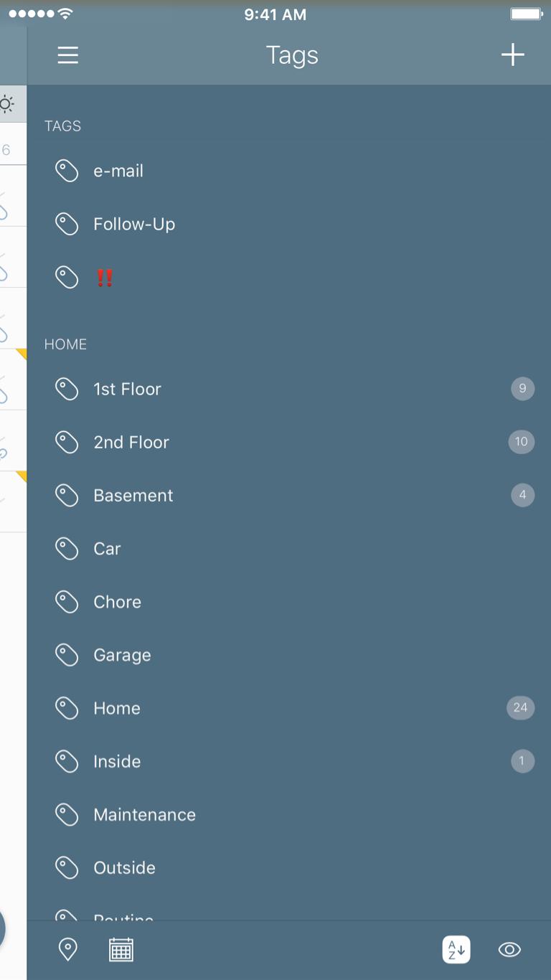Select the Basement tag
Viewport: 551px width, 980px height.
point(289,495)
